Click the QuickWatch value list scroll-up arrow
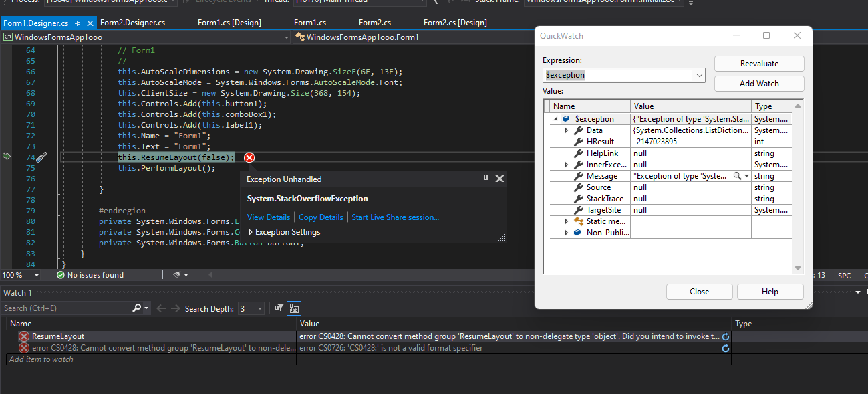The width and height of the screenshot is (868, 394). (x=797, y=106)
